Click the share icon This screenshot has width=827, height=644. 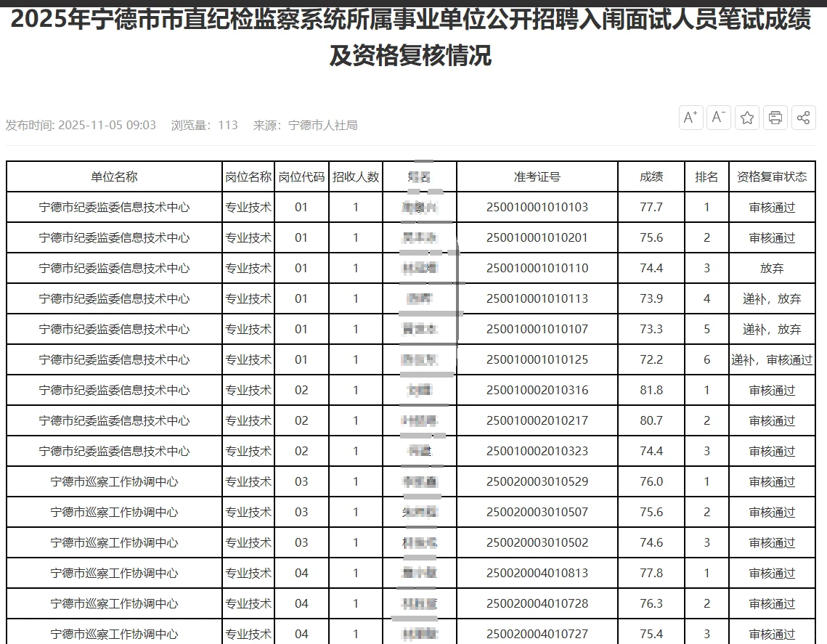pos(803,117)
